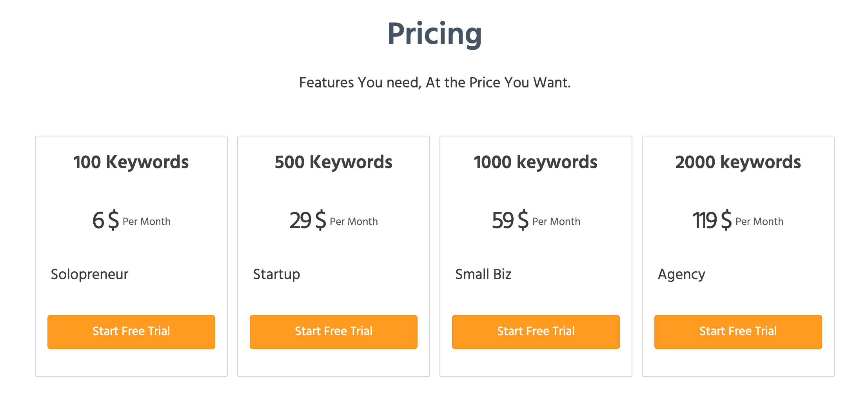Start free trial for 100 Keywords plan
The height and width of the screenshot is (403, 868).
131,332
